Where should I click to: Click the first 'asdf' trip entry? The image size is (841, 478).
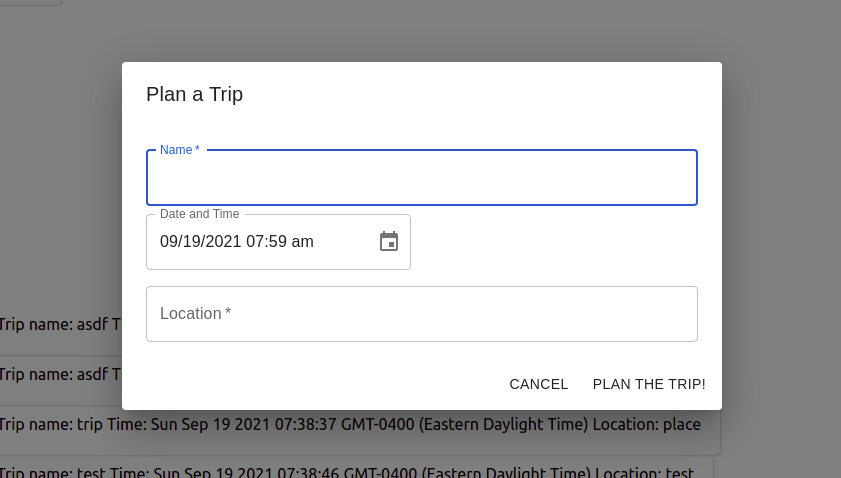click(60, 324)
